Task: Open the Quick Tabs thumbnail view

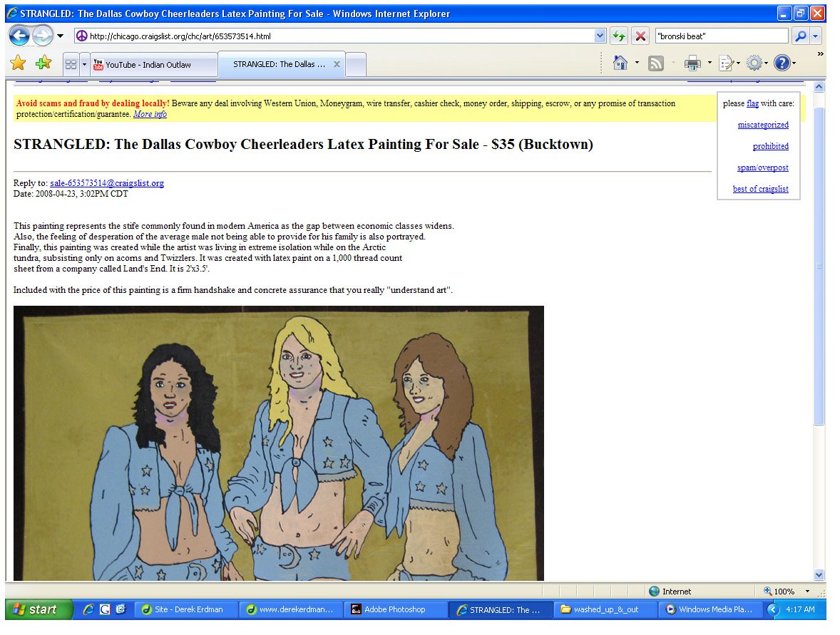Action: click(71, 65)
